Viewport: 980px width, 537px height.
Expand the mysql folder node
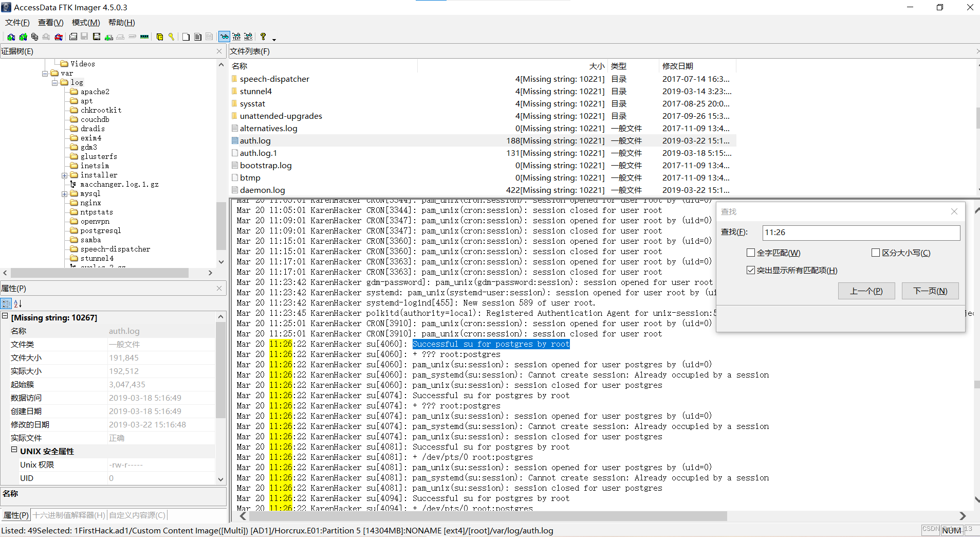[65, 194]
